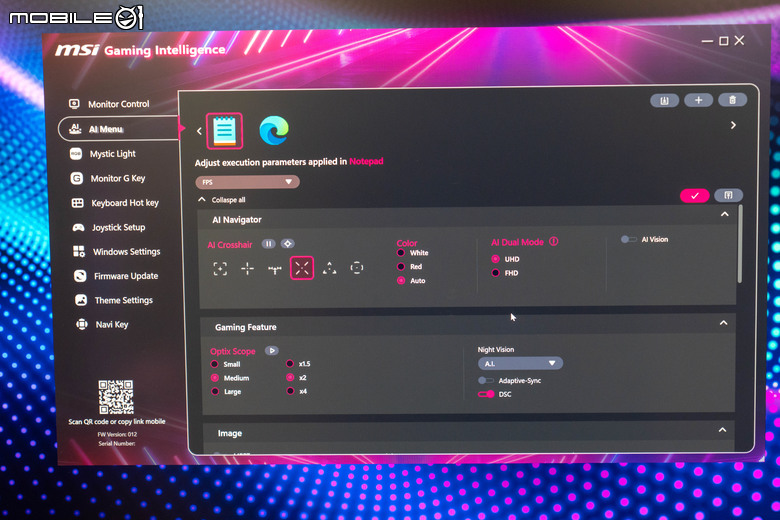Click the AI Crosshair position adjust icon
Viewport: 780px width, 520px height.
288,244
